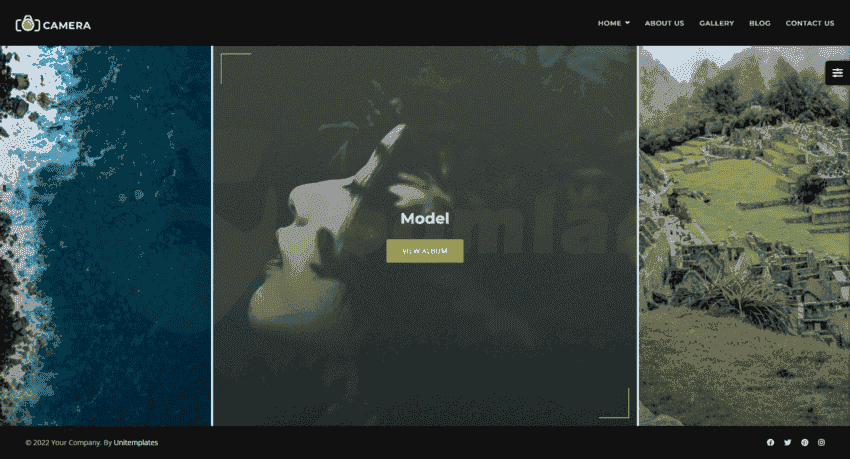Viewport: 850px width, 459px height.
Task: Click the View Album button
Action: tap(424, 251)
